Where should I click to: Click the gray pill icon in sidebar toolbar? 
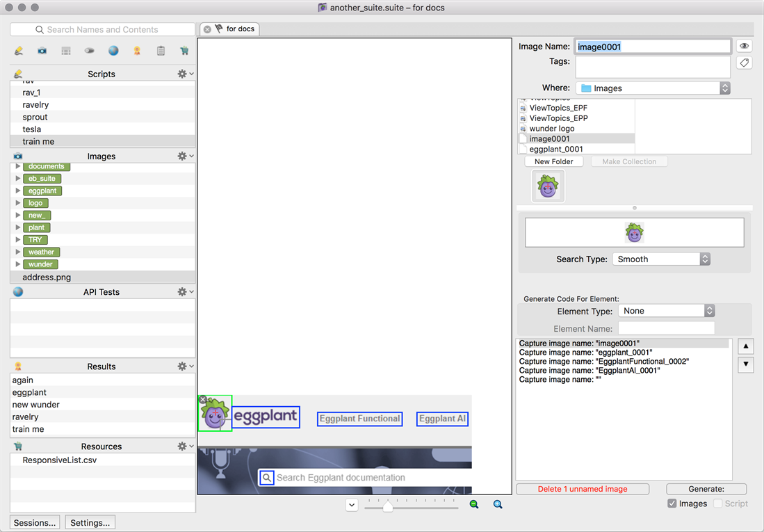(89, 51)
